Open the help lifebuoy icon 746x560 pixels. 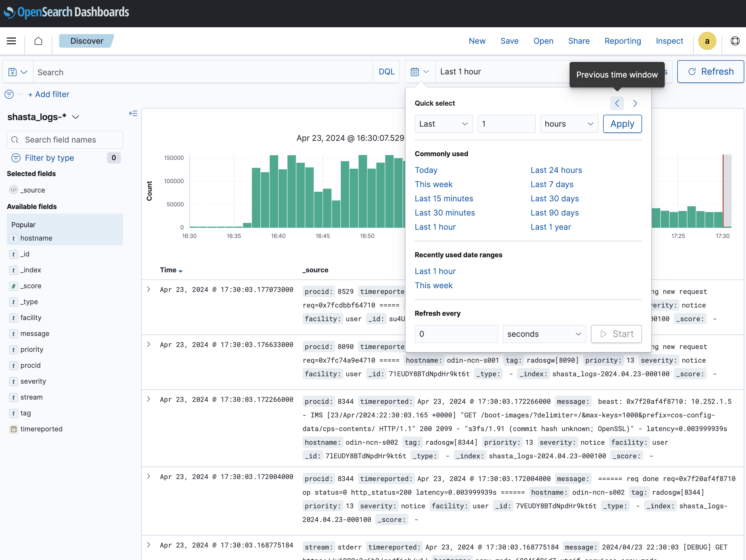tap(735, 41)
